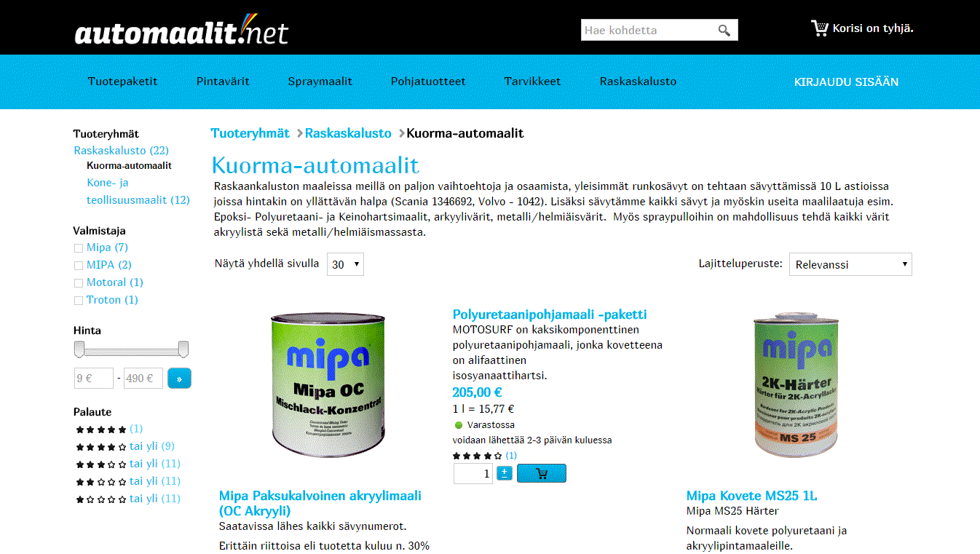Apply price filter with arrow button
980x554 pixels.
tap(179, 379)
